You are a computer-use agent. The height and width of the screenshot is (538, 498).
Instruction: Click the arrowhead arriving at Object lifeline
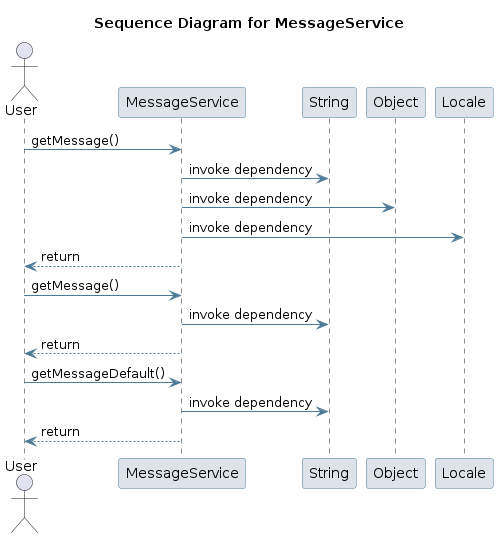389,208
